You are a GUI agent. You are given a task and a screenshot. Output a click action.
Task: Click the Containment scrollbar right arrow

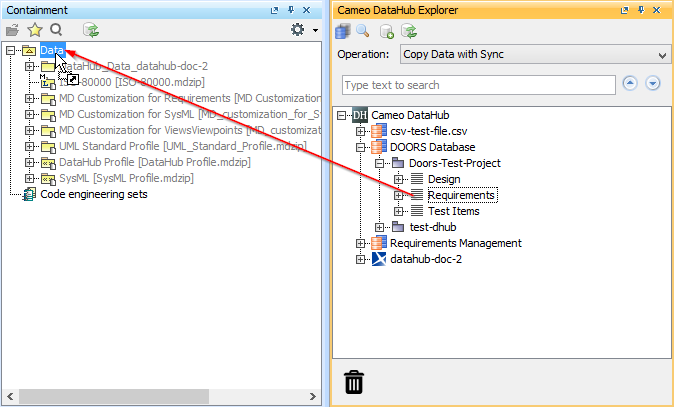(313, 397)
